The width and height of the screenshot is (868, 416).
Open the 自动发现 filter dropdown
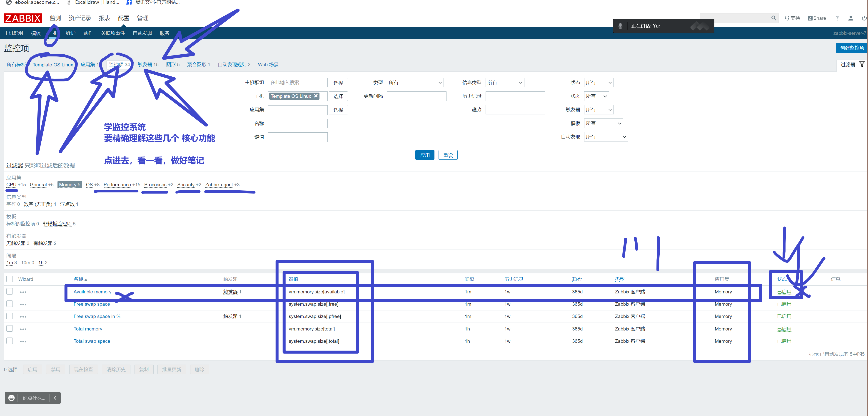pos(606,137)
